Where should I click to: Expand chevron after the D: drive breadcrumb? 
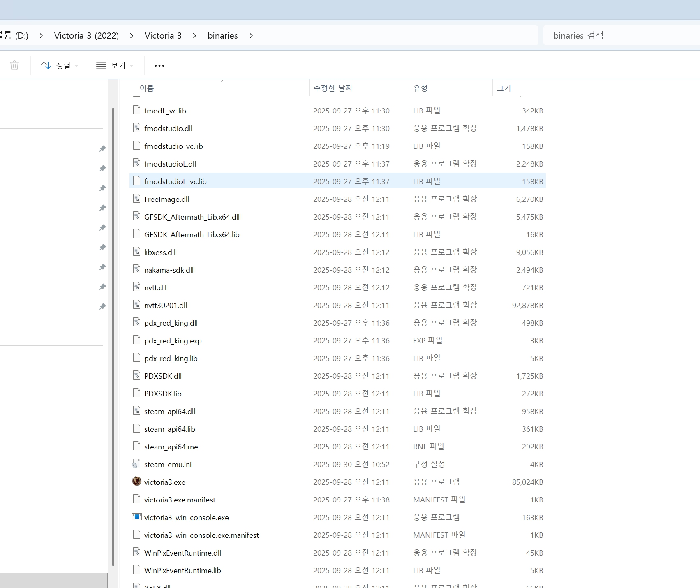41,36
